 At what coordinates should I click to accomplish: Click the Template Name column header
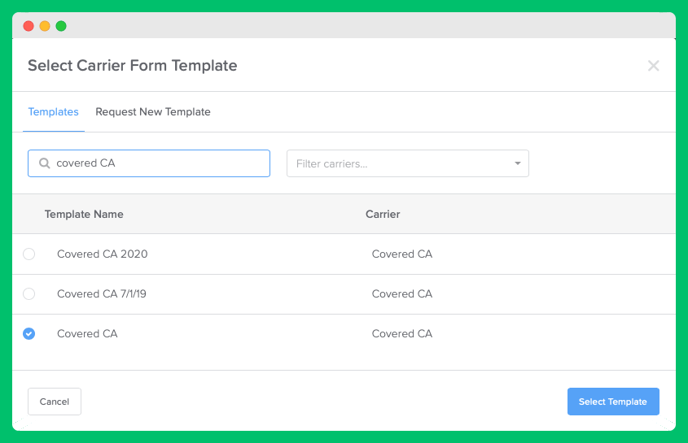84,214
